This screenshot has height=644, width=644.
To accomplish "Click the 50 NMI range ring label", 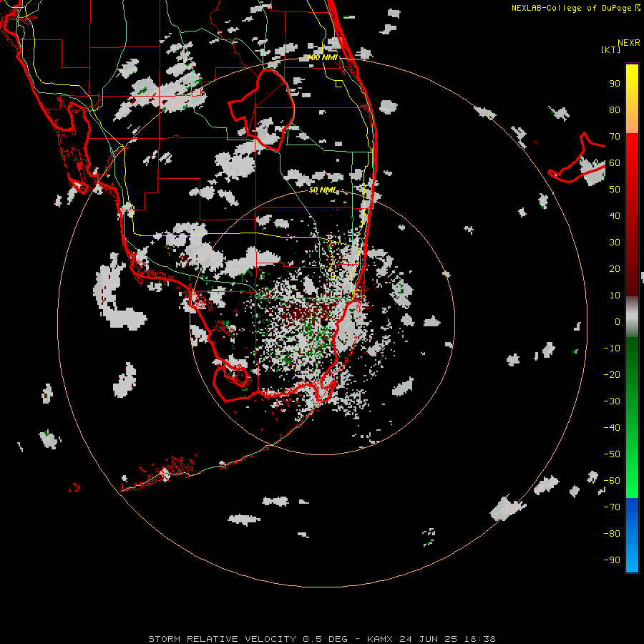I will (x=323, y=190).
